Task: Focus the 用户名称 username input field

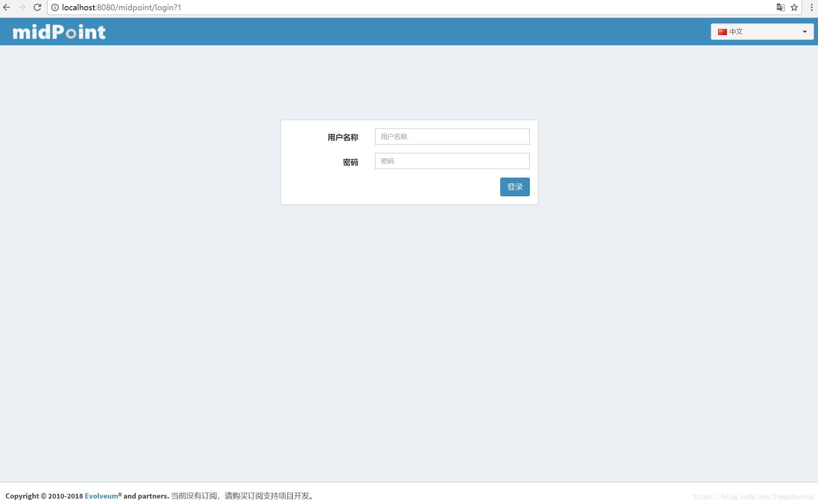Action: tap(452, 136)
